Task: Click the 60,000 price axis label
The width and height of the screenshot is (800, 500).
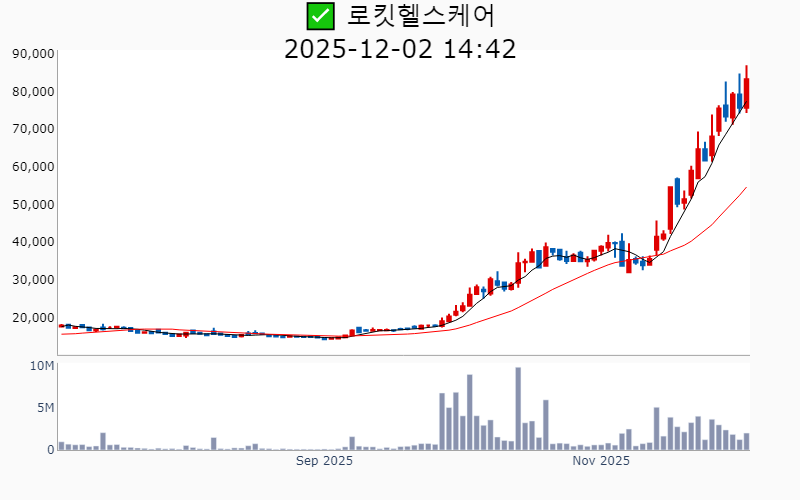Action: pos(33,167)
